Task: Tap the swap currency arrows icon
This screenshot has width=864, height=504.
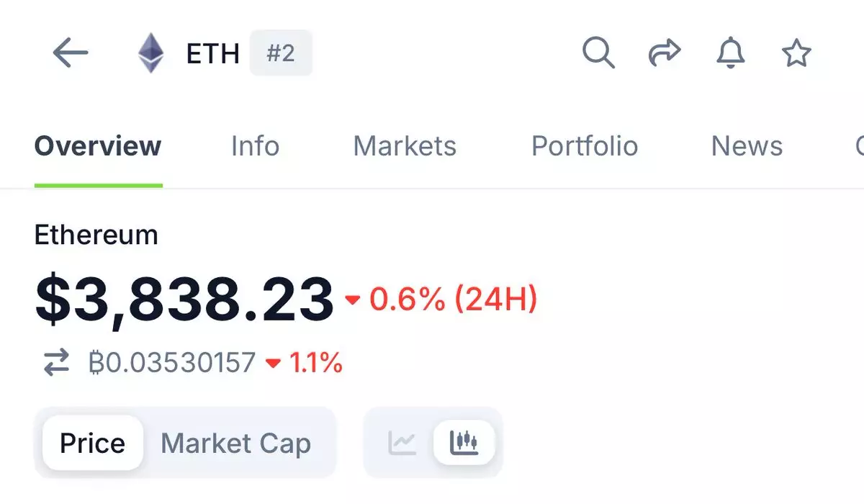Action: click(56, 362)
